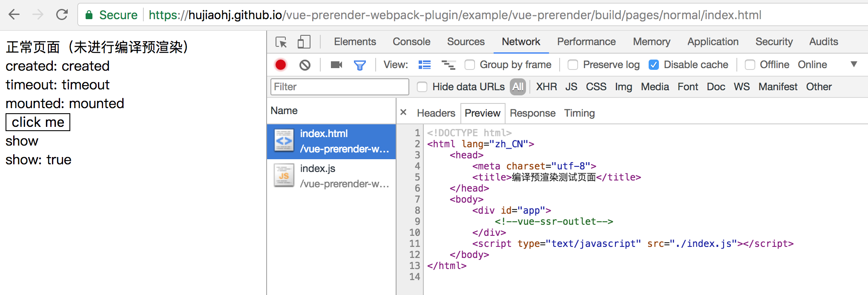This screenshot has width=868, height=295.
Task: Toggle capture screenshots camera icon
Action: [x=336, y=65]
